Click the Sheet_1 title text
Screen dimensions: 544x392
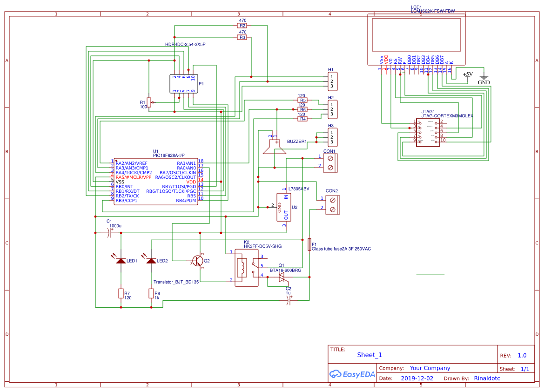(x=369, y=355)
